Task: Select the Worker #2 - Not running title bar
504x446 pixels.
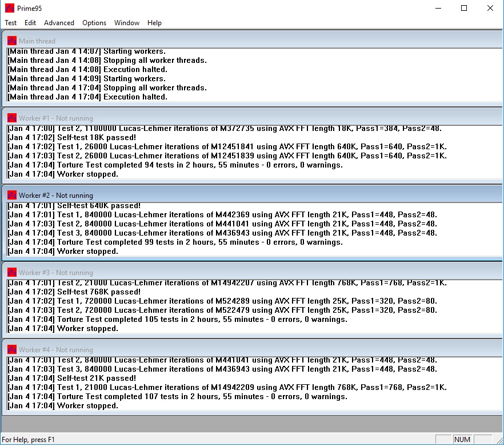Action: click(252, 195)
